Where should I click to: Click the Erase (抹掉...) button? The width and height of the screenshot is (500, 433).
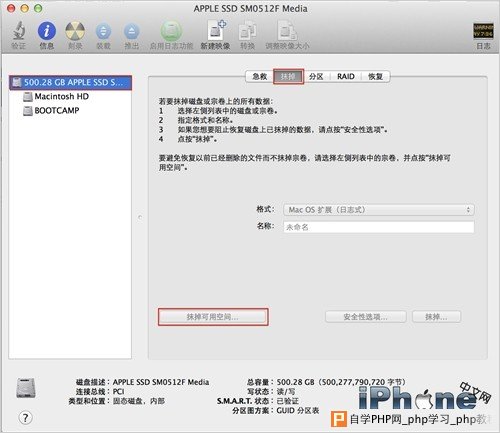coord(437,317)
